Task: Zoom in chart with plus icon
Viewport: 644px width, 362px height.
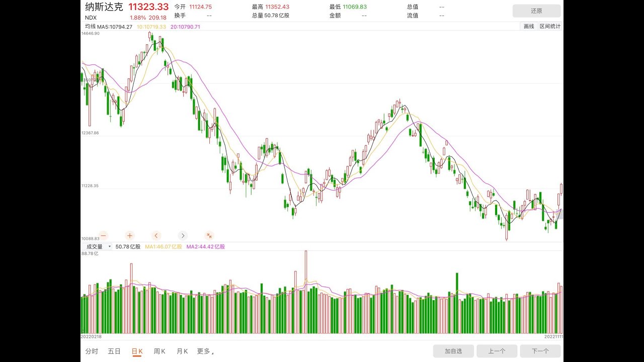Action: [x=130, y=235]
